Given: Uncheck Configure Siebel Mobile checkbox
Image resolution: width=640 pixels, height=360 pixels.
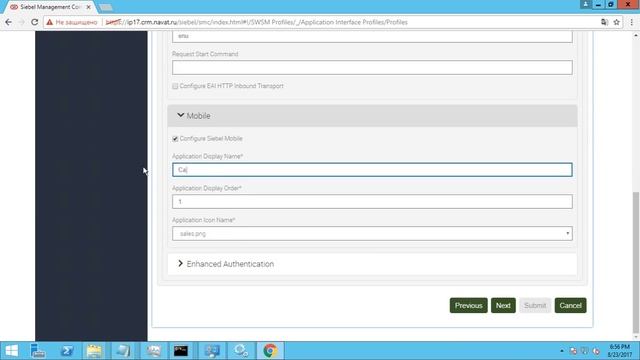Looking at the screenshot, I should pos(175,139).
